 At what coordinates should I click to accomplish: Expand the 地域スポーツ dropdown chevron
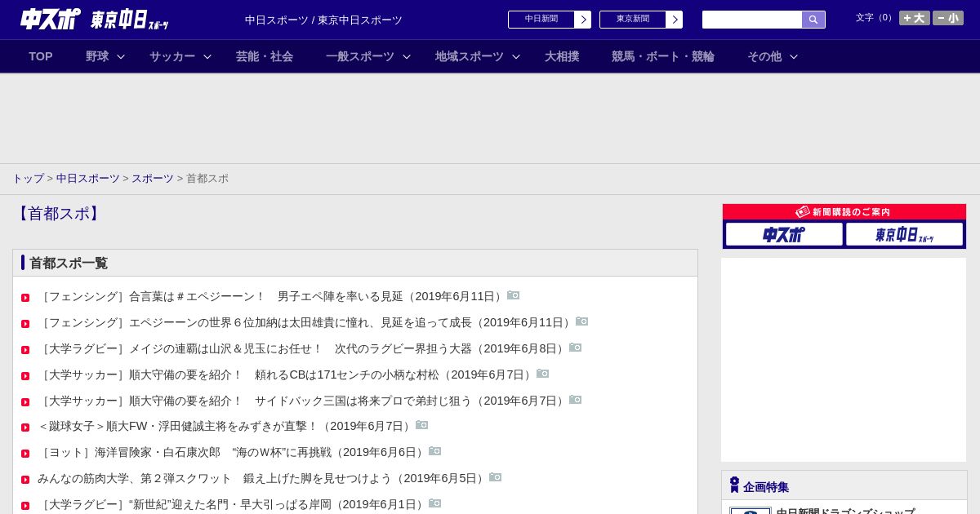[516, 56]
